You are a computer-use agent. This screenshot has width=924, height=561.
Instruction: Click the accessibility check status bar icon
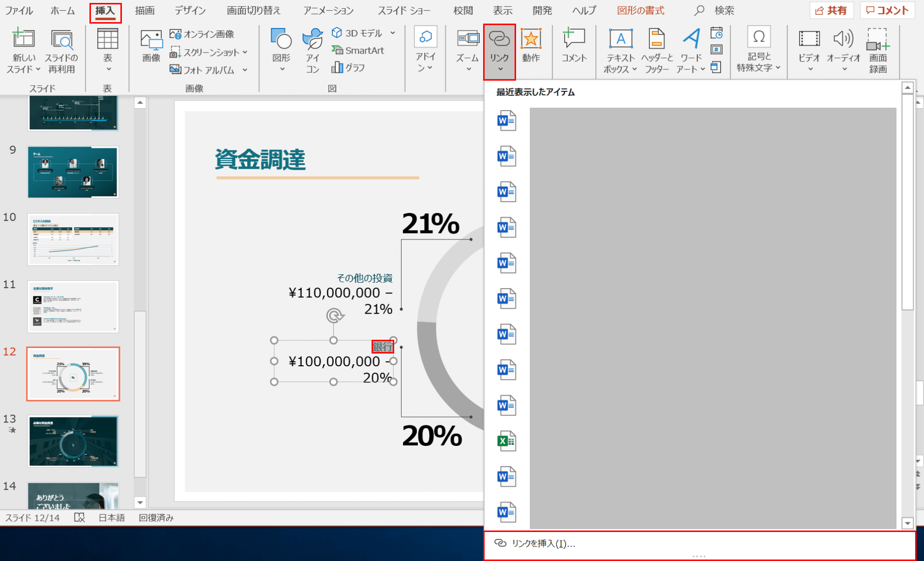(80, 517)
